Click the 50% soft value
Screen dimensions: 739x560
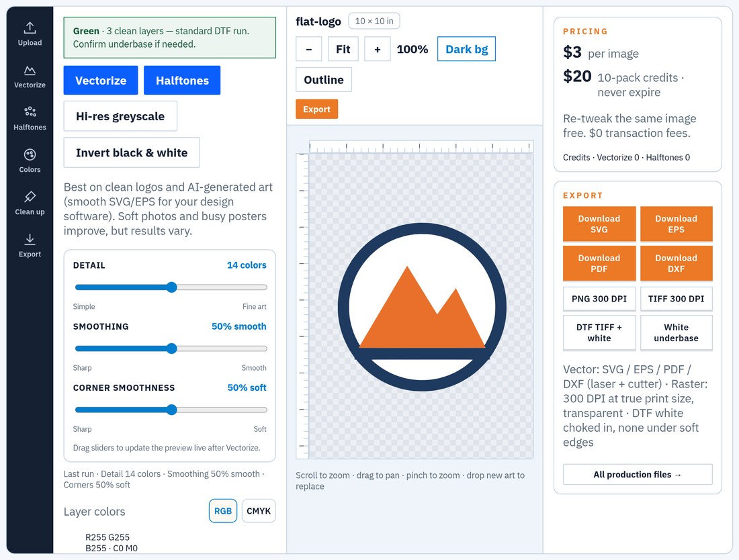click(x=247, y=387)
